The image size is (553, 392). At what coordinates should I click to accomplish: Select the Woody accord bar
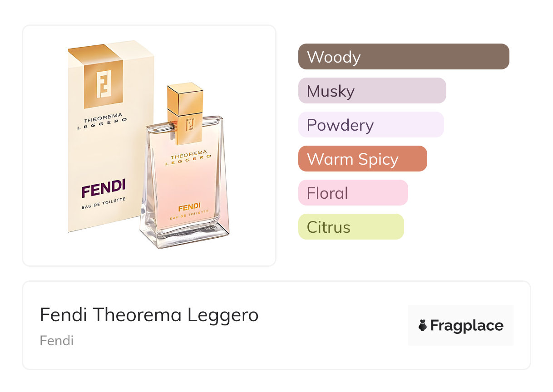click(404, 57)
